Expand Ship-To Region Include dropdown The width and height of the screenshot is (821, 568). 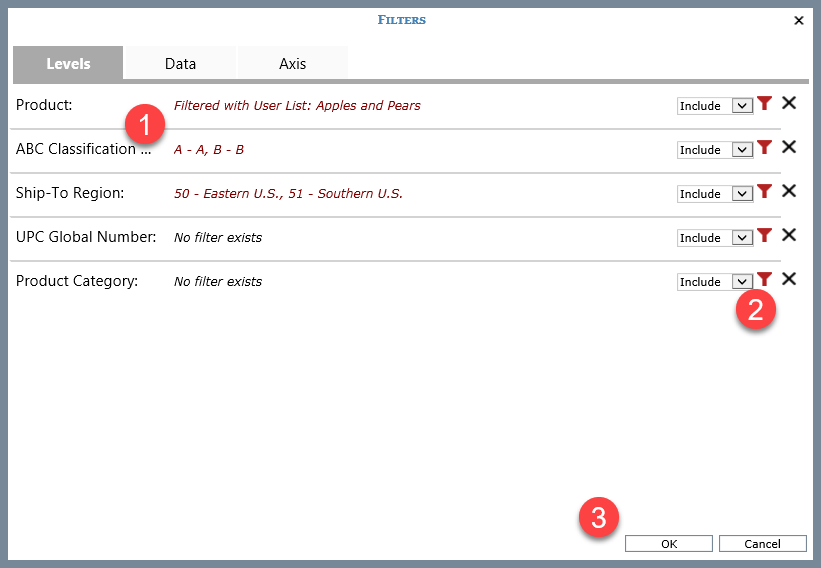(x=741, y=194)
